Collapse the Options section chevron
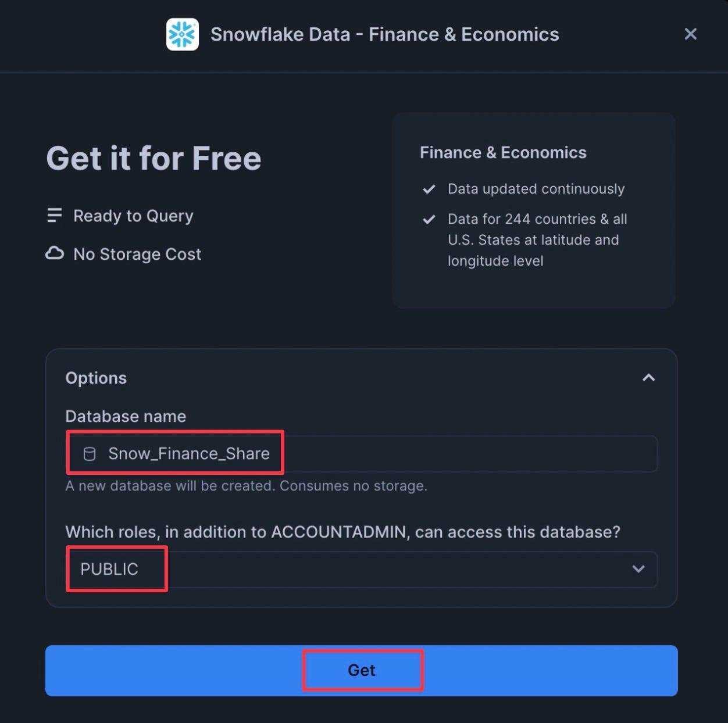728x723 pixels. click(648, 378)
